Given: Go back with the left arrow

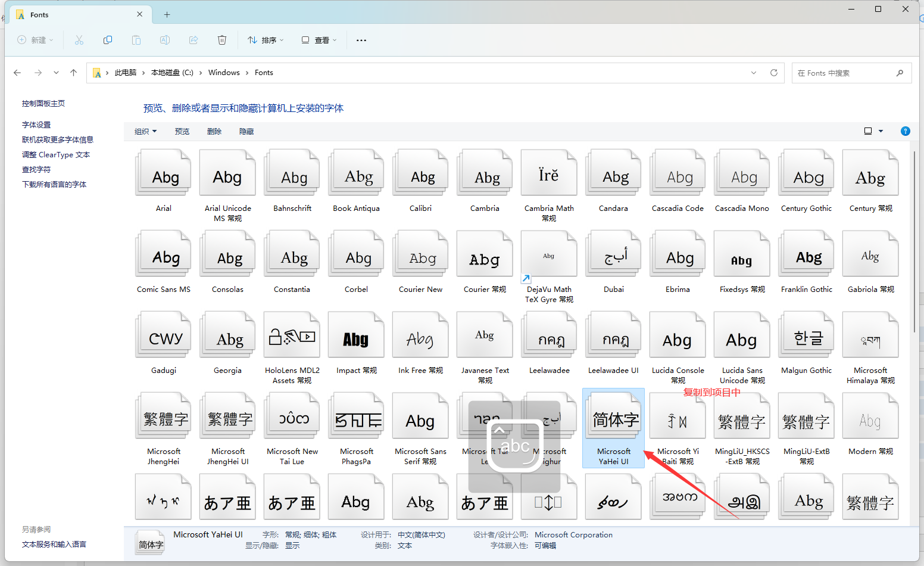Looking at the screenshot, I should (17, 73).
